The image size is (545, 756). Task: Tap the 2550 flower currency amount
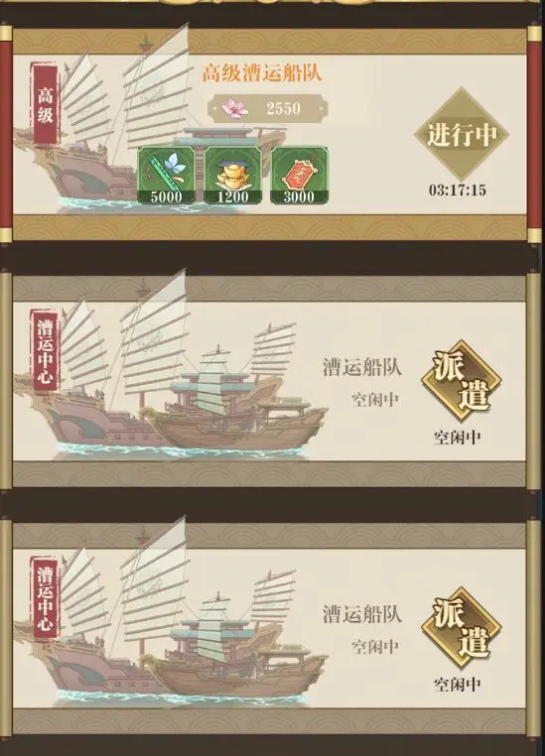(x=283, y=108)
